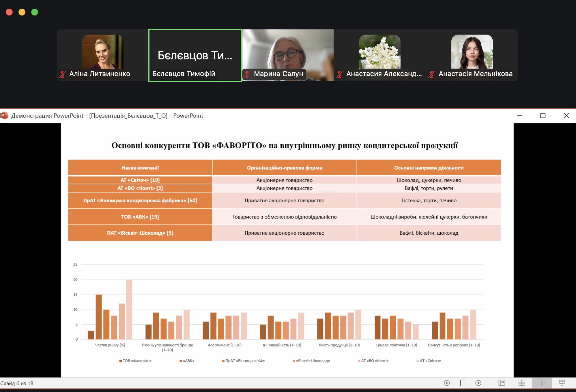Click the PowerPoint window title text
576x392 pixels.
107,116
